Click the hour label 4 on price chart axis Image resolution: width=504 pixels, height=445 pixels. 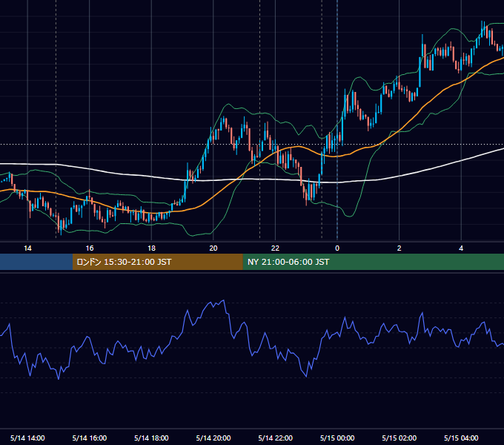[461, 248]
